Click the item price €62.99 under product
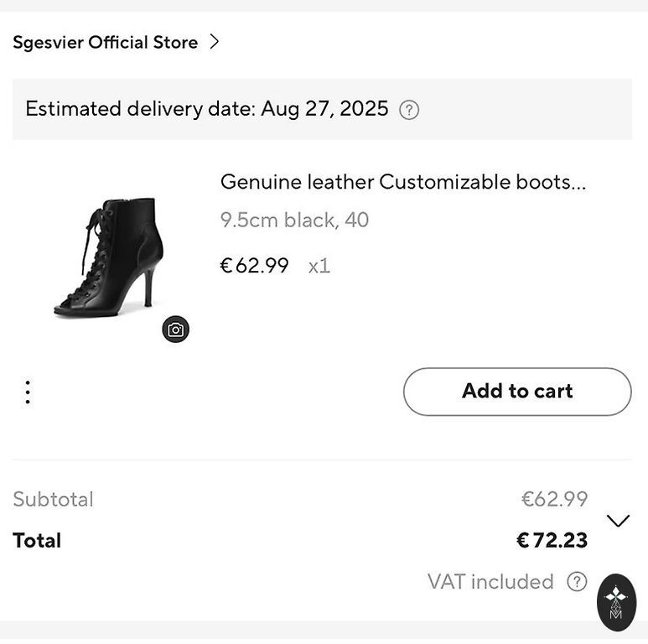648x644 pixels. [x=254, y=266]
